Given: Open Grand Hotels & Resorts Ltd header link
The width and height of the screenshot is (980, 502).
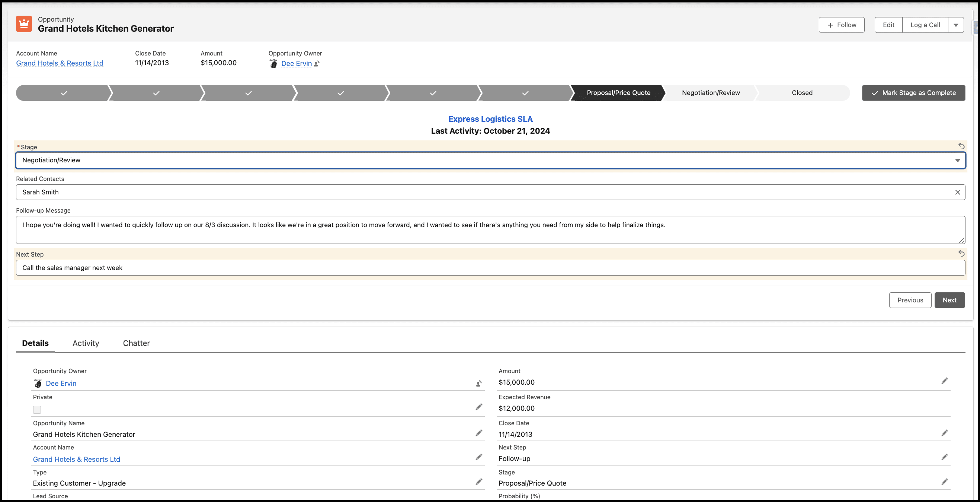Looking at the screenshot, I should point(60,63).
